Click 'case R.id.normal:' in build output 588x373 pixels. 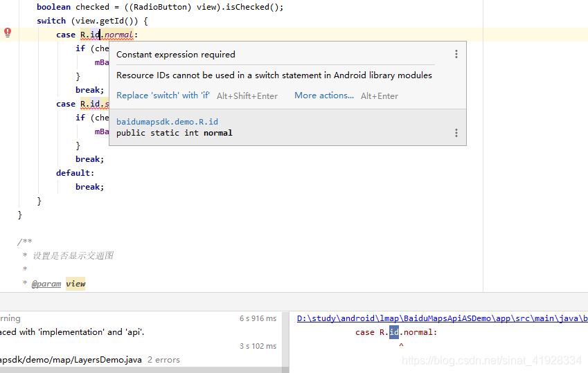point(396,332)
